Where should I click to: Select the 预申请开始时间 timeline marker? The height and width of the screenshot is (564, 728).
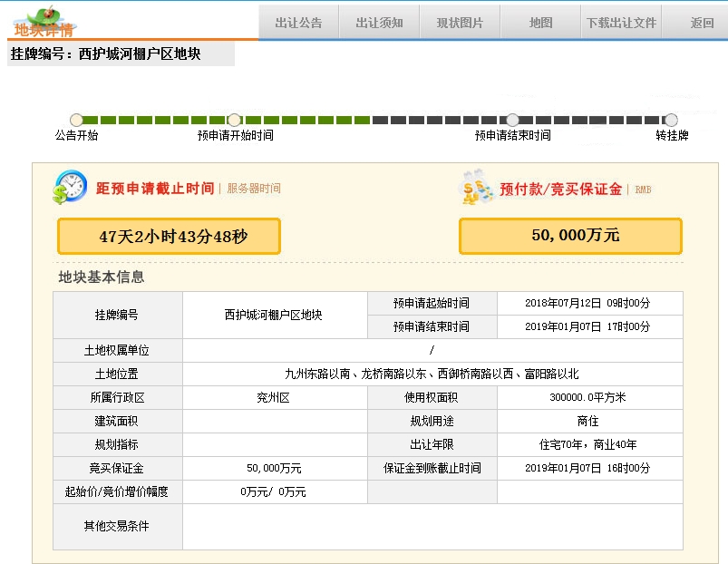click(234, 120)
